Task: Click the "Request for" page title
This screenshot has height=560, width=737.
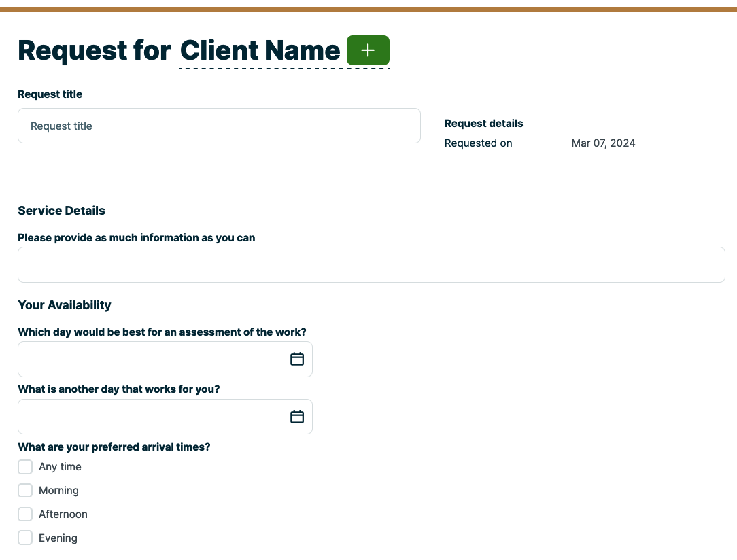Action: click(93, 50)
